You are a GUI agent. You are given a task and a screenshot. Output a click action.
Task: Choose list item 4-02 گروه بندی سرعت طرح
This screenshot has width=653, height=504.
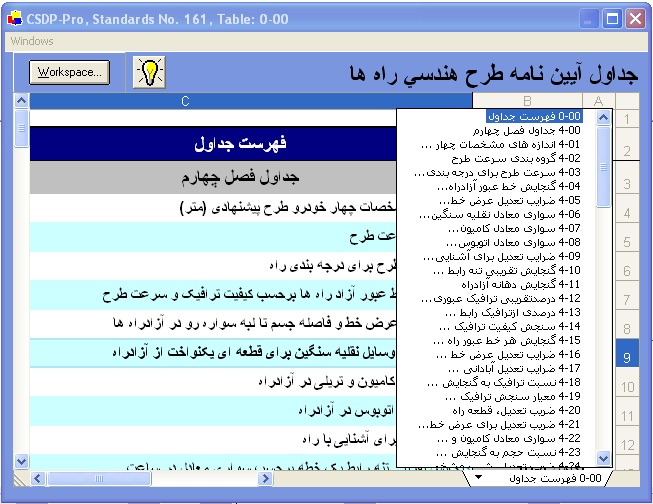[x=516, y=158]
